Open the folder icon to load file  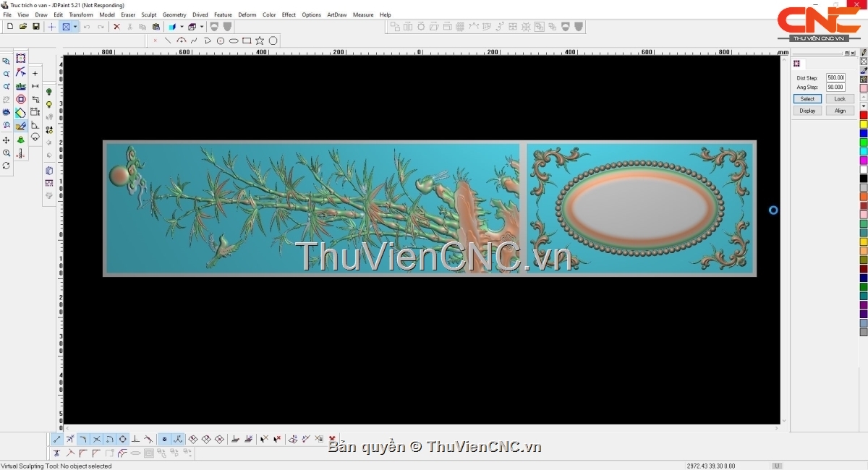23,27
